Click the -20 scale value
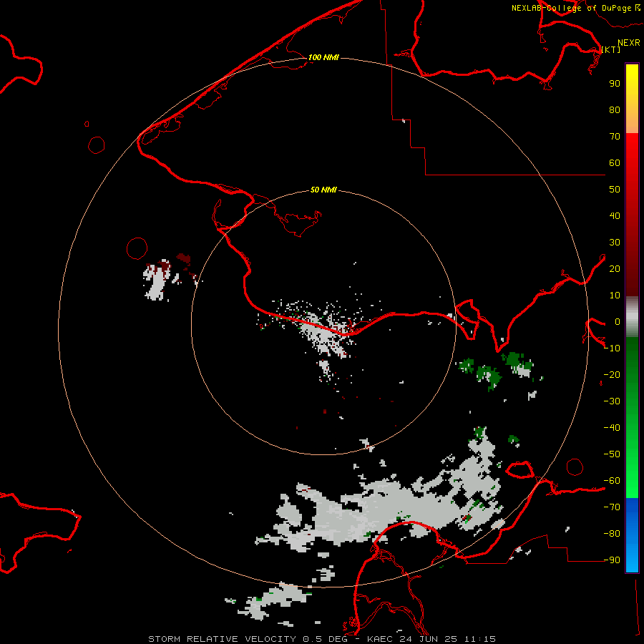The image size is (644, 644). [x=612, y=374]
